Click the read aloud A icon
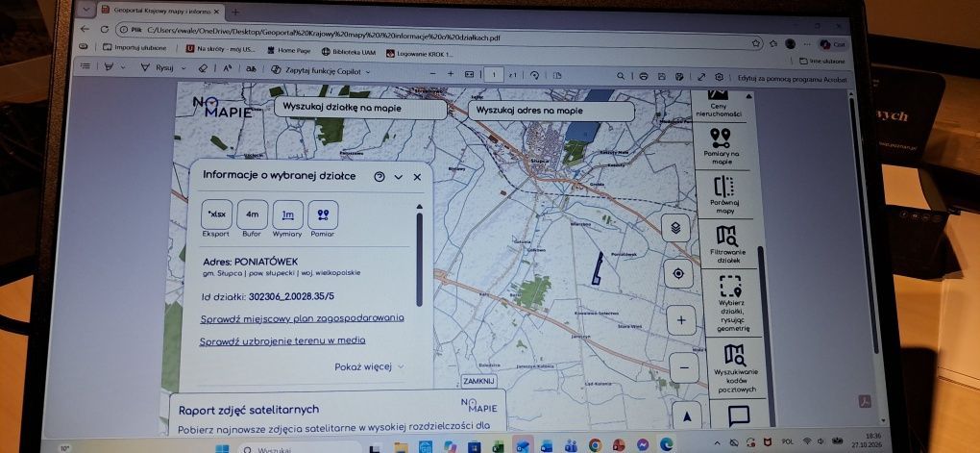 pyautogui.click(x=228, y=69)
